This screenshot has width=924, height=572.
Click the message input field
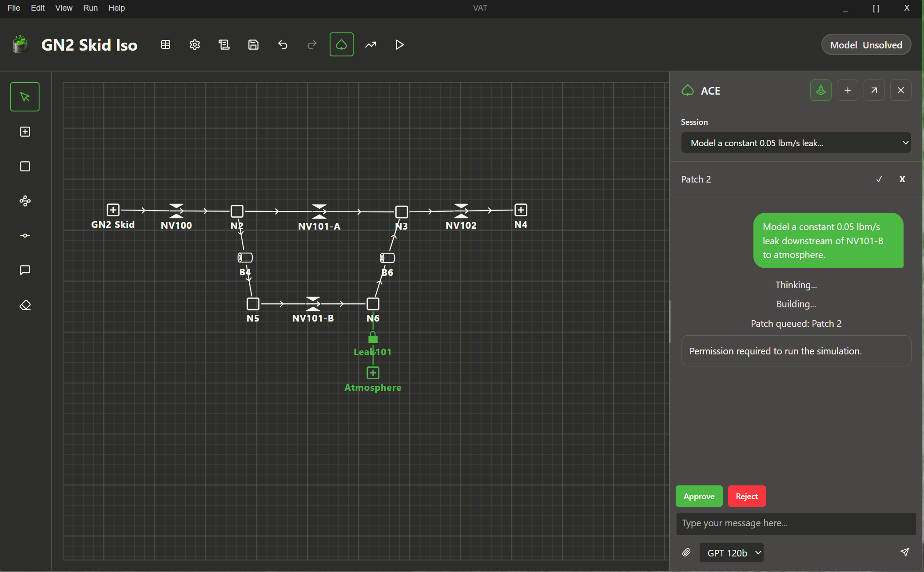point(796,524)
